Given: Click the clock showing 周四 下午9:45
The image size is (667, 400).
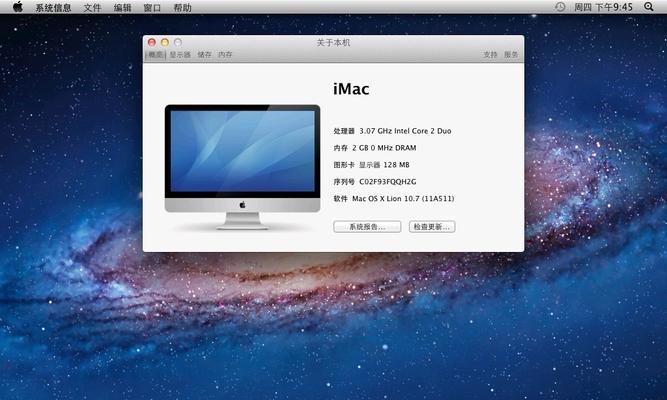Looking at the screenshot, I should pos(603,7).
